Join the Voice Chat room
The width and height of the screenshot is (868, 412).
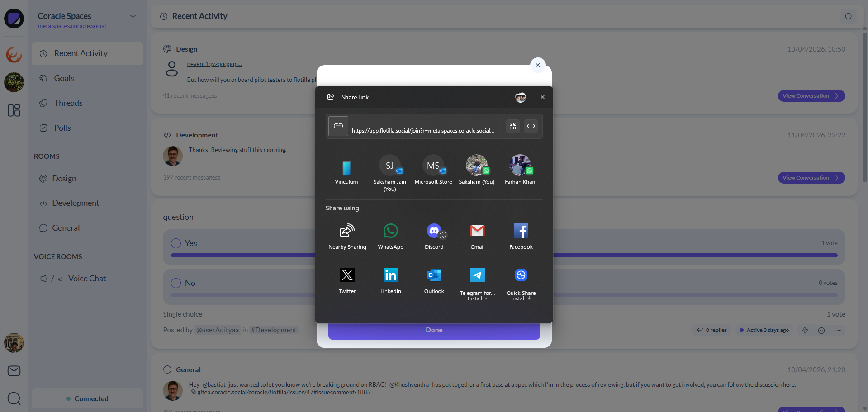(x=87, y=279)
